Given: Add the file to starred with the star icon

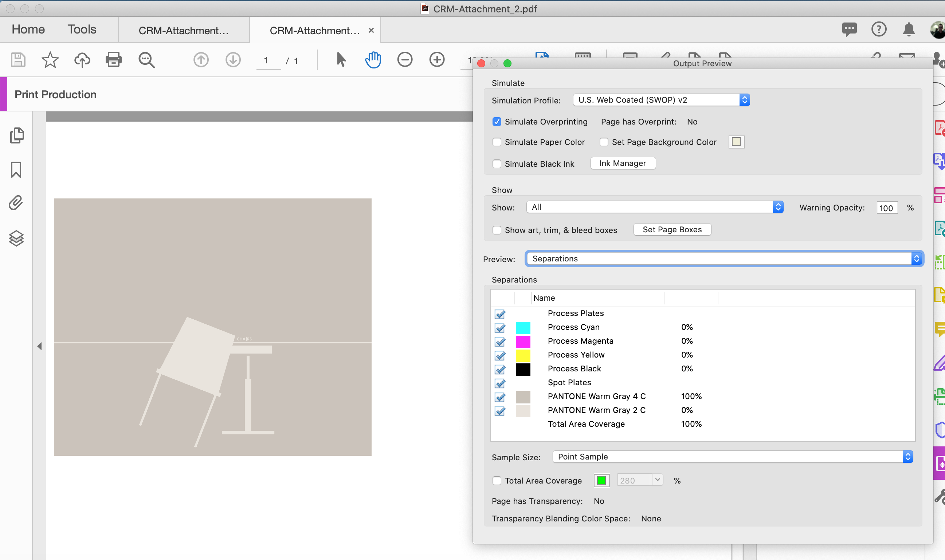Looking at the screenshot, I should pos(50,60).
